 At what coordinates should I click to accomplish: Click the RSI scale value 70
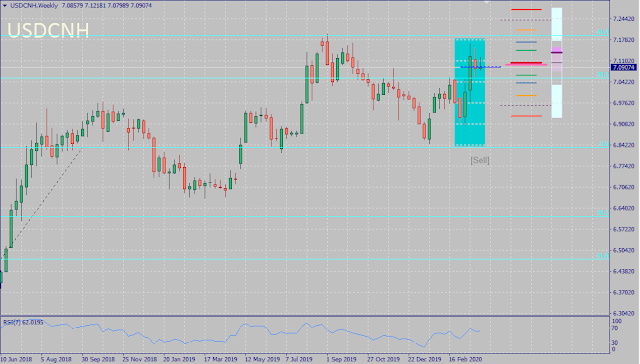[x=616, y=328]
